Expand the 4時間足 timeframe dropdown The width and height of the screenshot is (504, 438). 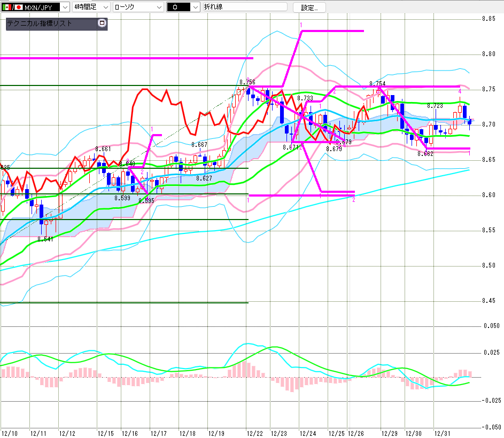[105, 7]
